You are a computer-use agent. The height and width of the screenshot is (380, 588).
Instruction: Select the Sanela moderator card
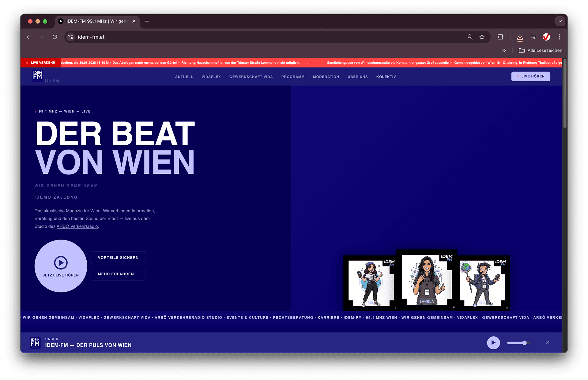click(427, 280)
